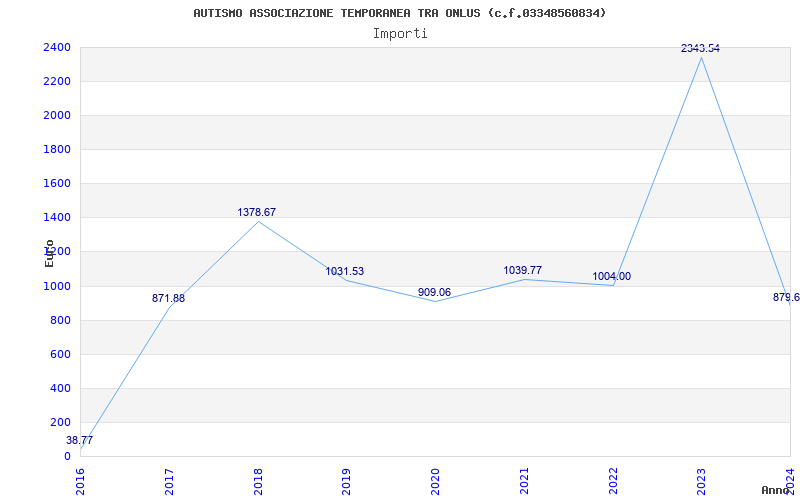Click the 600 y-axis tick label

point(60,355)
